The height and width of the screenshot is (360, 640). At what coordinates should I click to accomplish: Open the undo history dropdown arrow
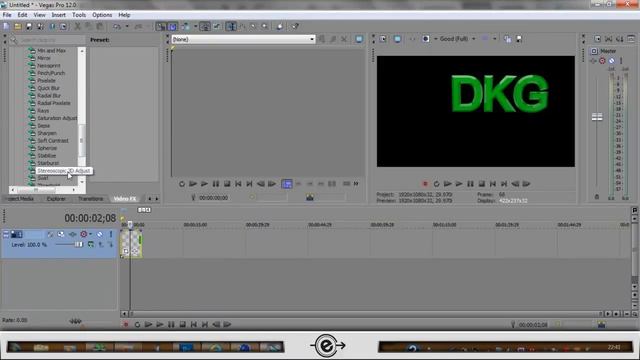[x=127, y=27]
